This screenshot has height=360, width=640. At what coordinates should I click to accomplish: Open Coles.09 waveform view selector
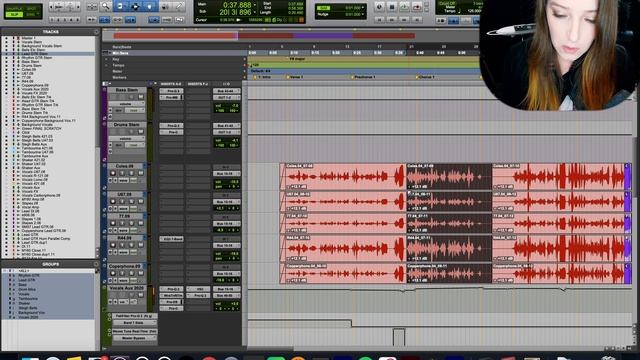point(124,180)
